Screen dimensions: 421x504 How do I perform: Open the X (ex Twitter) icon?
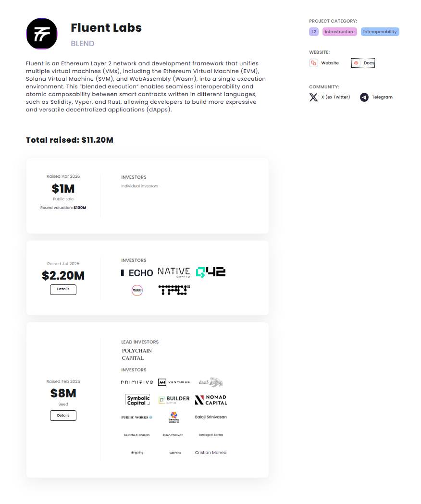pos(313,97)
